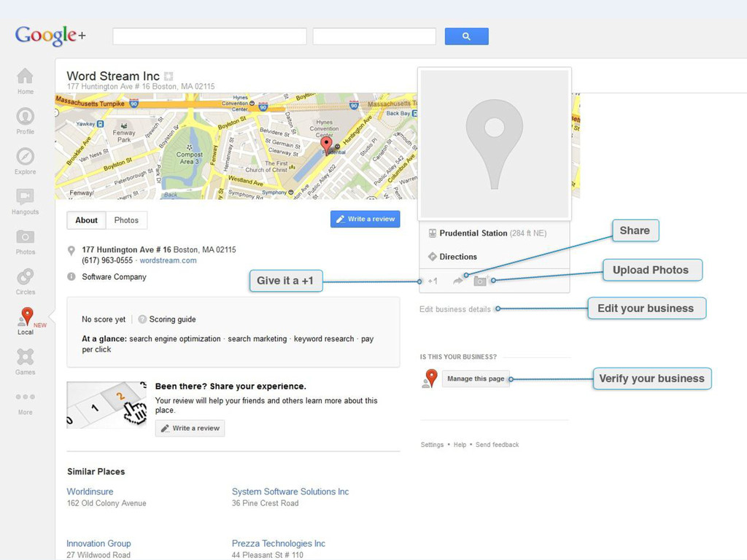Open the Scoring guide link
This screenshot has width=747, height=560.
[x=172, y=319]
